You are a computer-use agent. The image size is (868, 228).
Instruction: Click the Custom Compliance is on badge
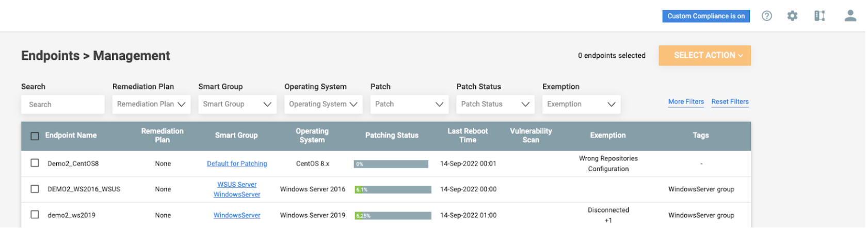coord(706,16)
